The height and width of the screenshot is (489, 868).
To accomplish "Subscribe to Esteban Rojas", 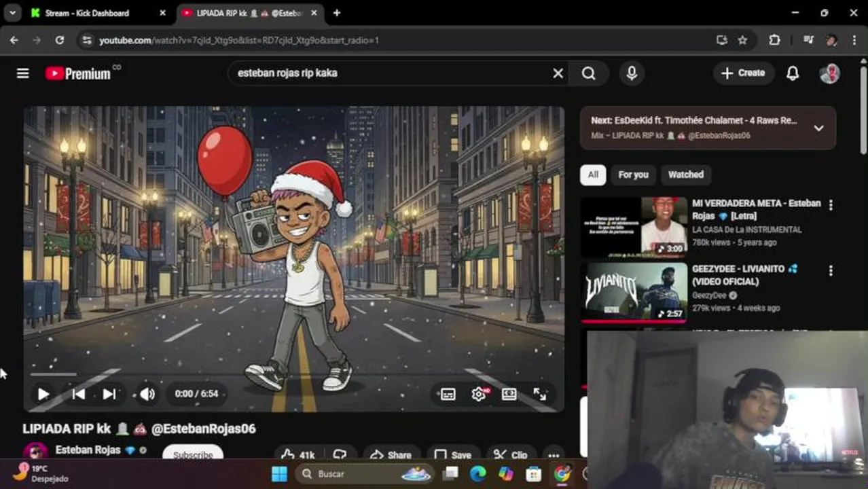I will pos(193,453).
